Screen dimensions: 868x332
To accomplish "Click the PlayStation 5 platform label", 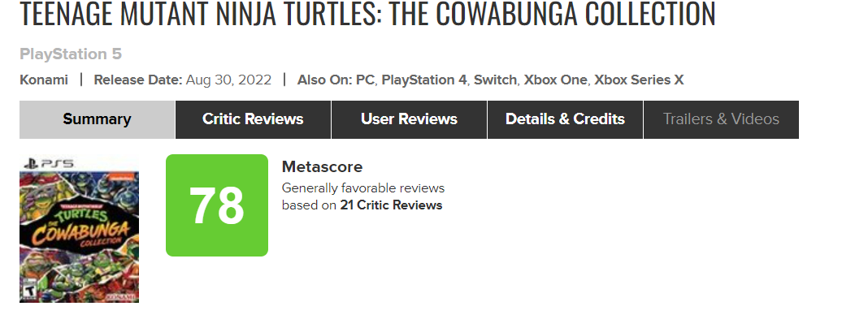I will 71,54.
